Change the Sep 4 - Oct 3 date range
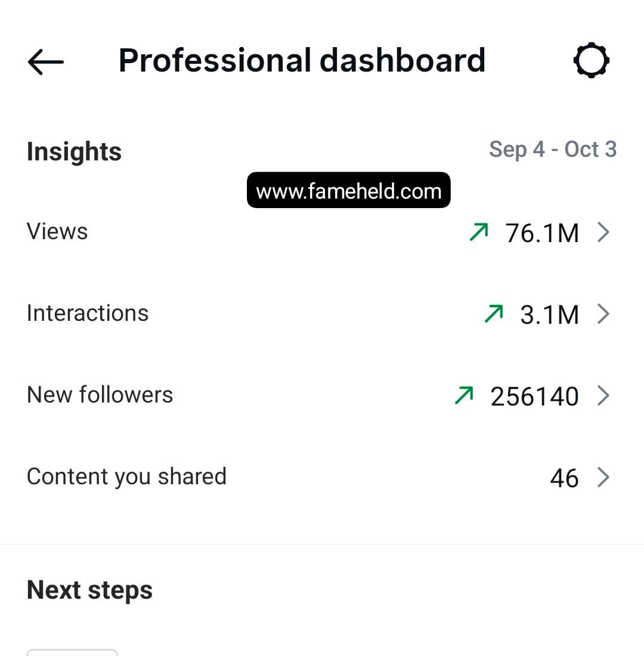Viewport: 644px width, 656px height. [553, 149]
